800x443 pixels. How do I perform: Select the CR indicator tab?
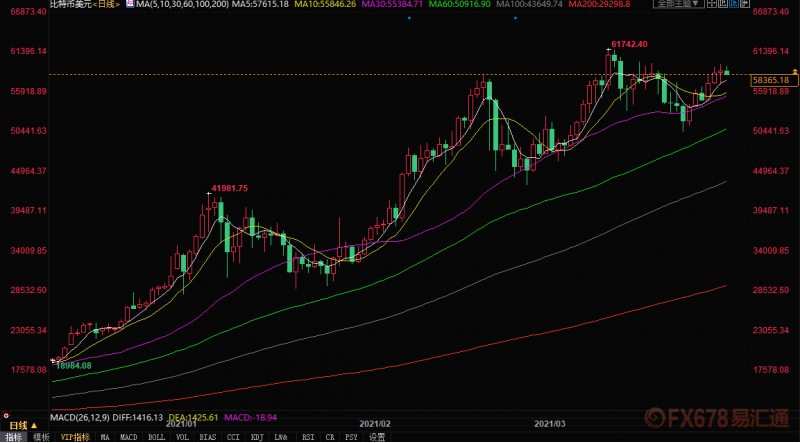(x=330, y=437)
